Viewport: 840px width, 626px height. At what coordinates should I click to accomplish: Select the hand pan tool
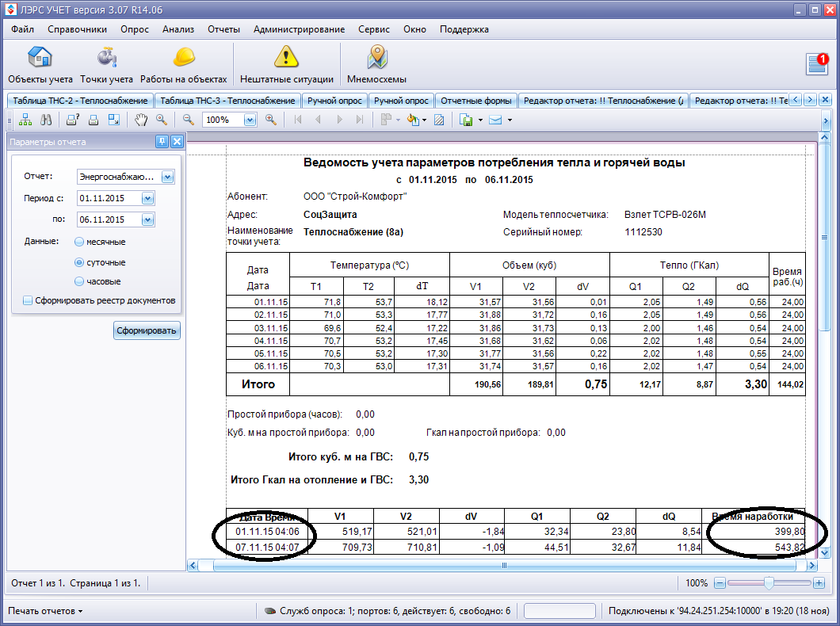click(141, 120)
